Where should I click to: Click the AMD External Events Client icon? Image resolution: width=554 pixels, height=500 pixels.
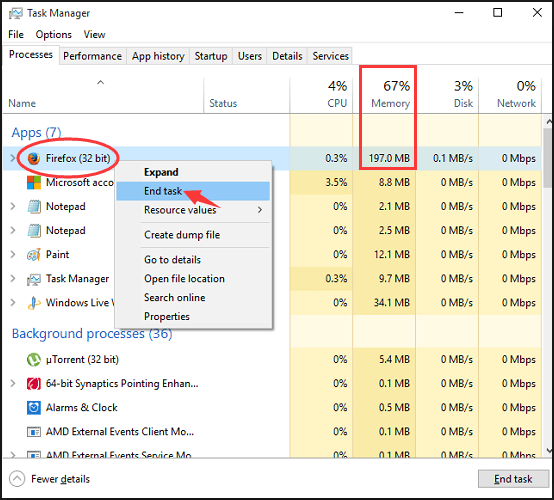34,432
